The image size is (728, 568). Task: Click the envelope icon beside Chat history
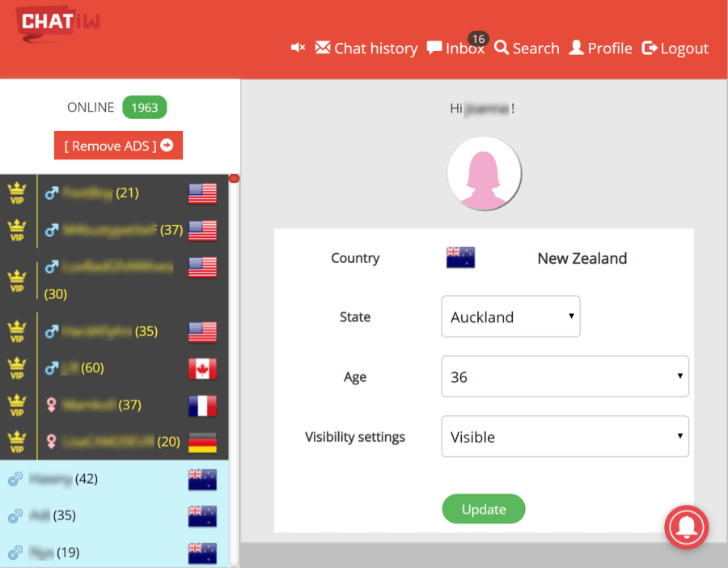[323, 48]
